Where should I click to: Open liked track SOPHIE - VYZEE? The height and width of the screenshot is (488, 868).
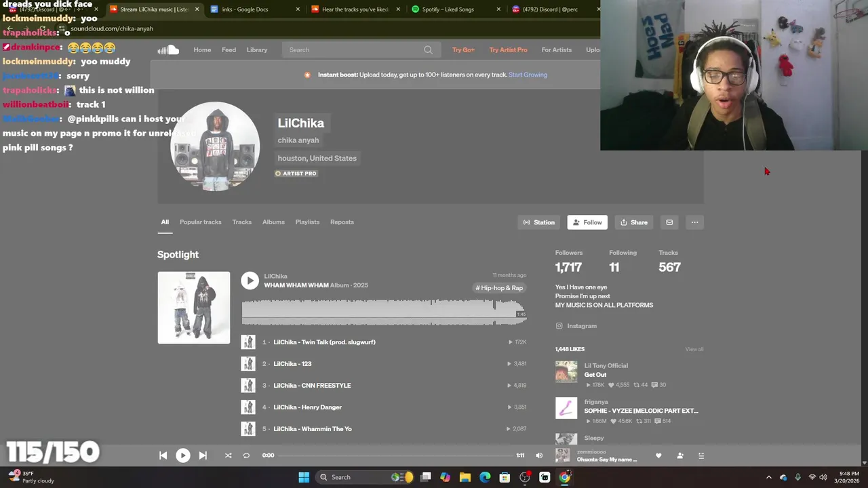641,411
